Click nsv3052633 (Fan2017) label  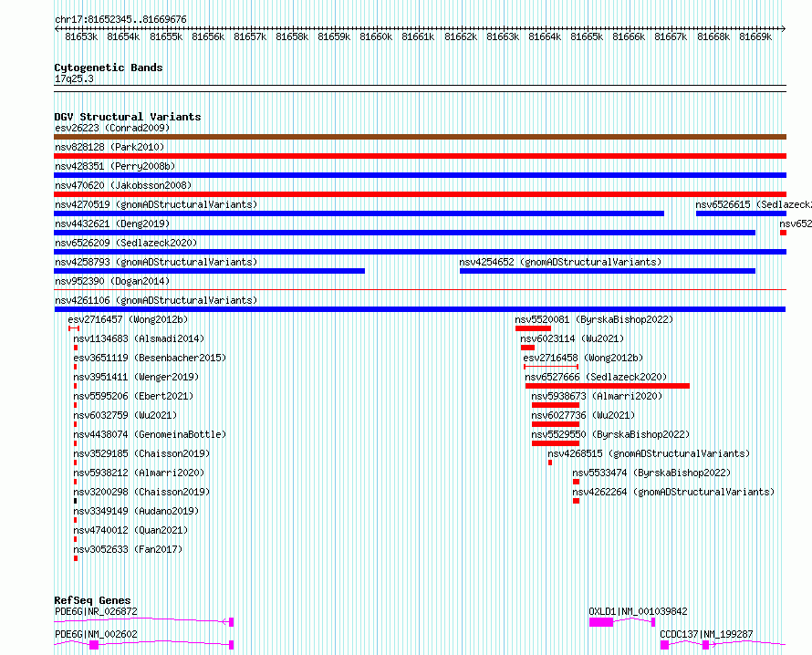[128, 549]
